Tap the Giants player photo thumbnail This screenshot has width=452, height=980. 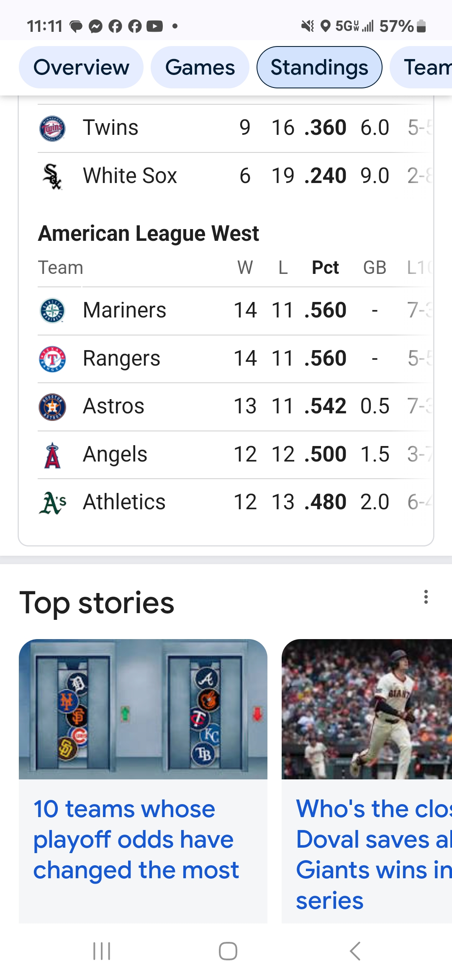click(x=367, y=709)
